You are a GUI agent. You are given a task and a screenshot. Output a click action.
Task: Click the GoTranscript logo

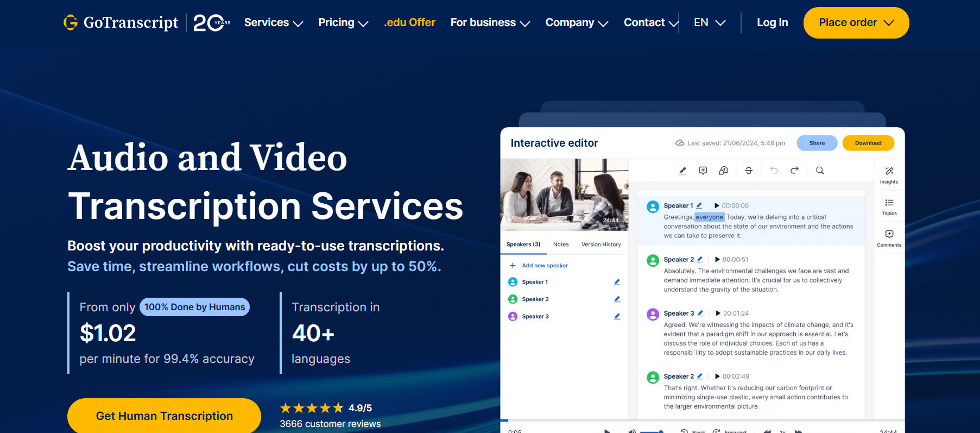(121, 22)
